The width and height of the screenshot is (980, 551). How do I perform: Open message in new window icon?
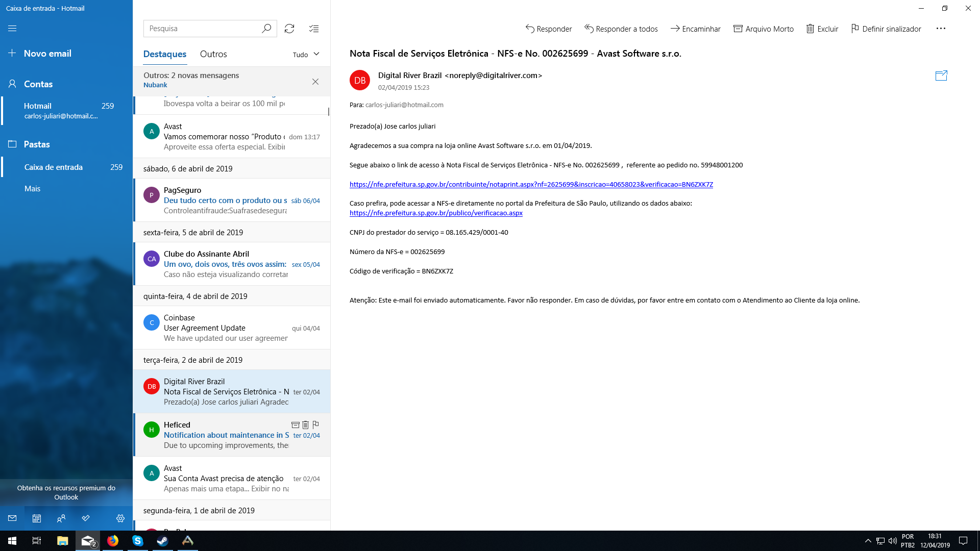pos(941,76)
